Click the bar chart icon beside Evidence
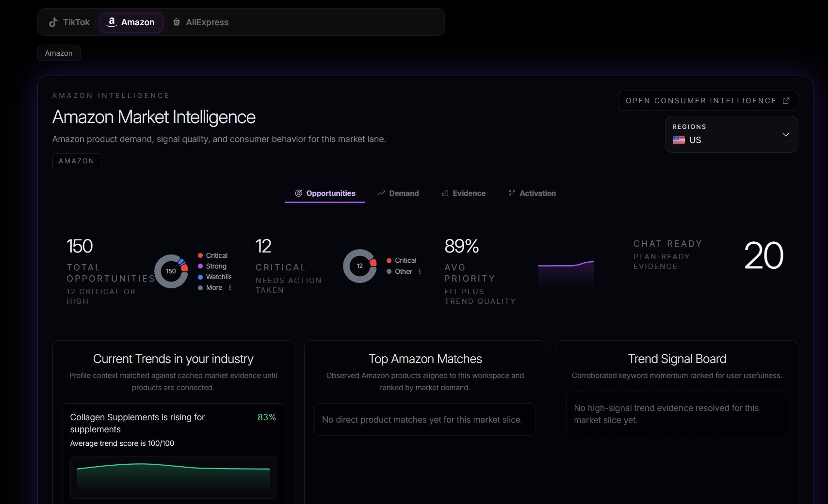The width and height of the screenshot is (828, 504). (445, 193)
